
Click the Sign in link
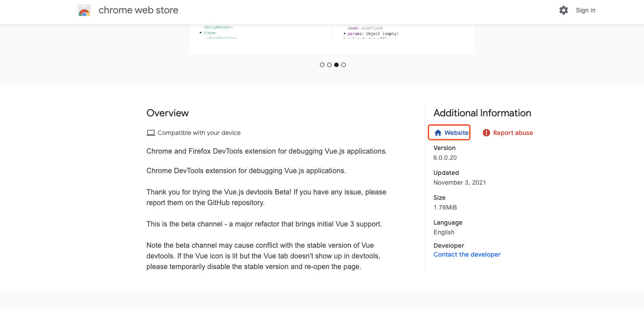(585, 10)
